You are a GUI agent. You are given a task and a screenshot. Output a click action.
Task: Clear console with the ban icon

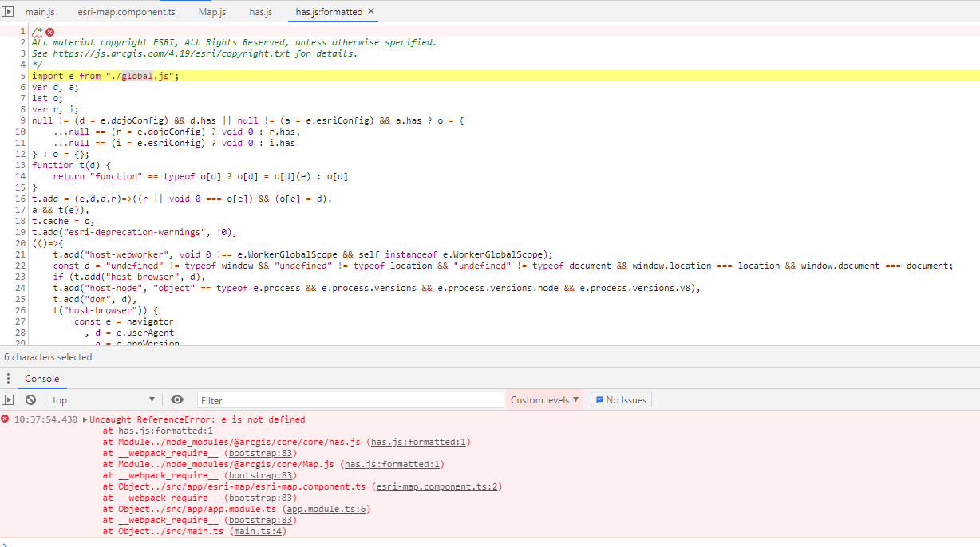pyautogui.click(x=30, y=399)
